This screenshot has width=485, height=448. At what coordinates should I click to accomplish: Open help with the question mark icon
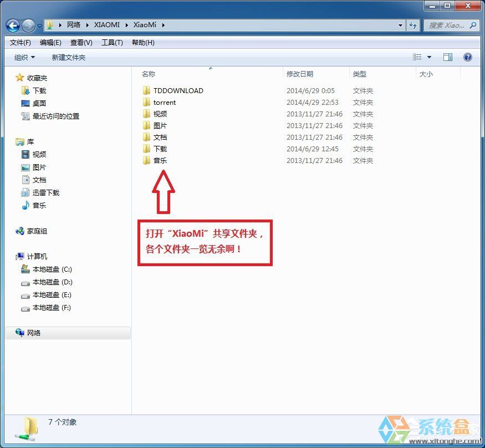click(468, 57)
